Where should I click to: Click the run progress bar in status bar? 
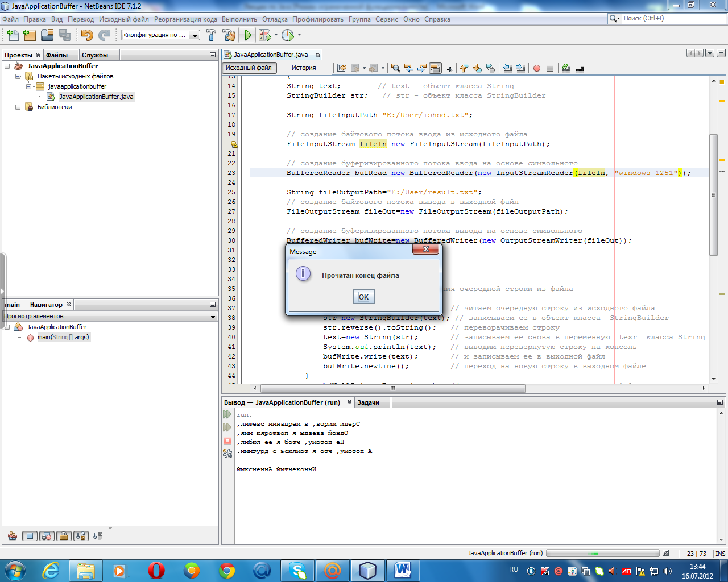point(602,553)
